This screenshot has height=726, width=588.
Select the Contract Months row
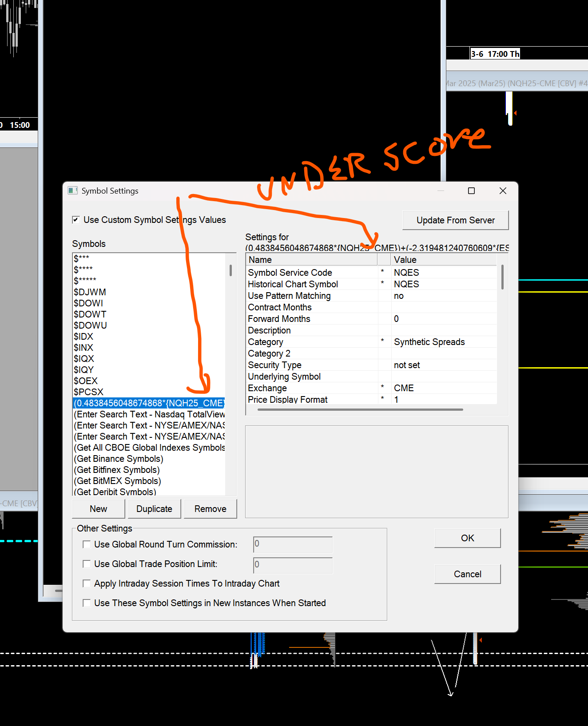coord(371,307)
